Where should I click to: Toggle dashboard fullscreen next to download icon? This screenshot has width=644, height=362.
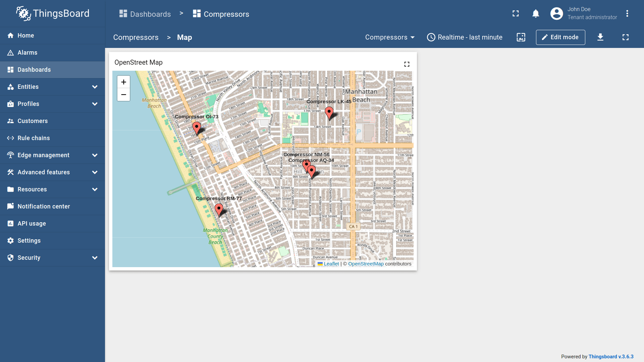[626, 37]
